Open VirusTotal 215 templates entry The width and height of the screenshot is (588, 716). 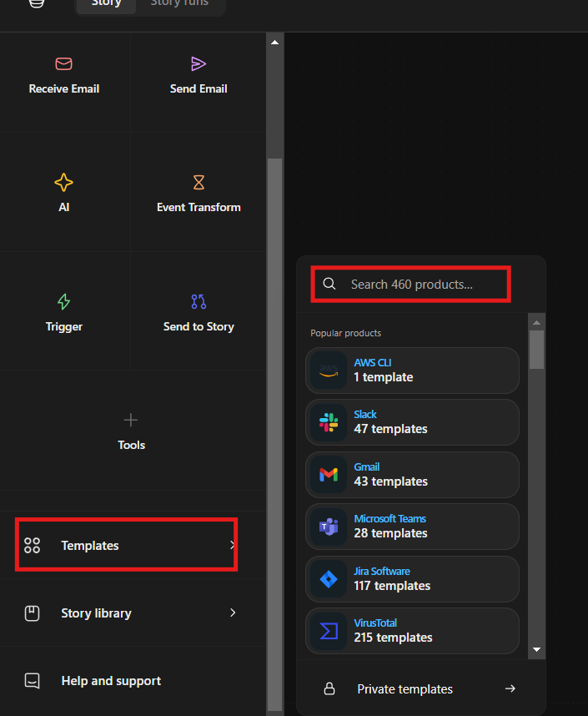coord(412,631)
